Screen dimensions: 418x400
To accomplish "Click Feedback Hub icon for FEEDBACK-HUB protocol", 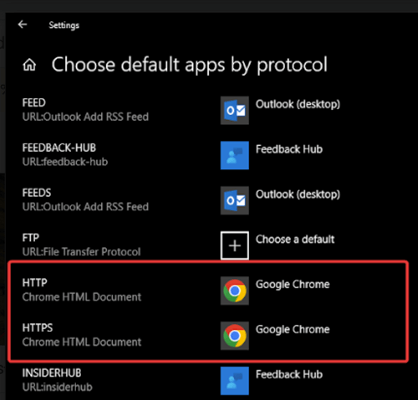I will 234,155.
